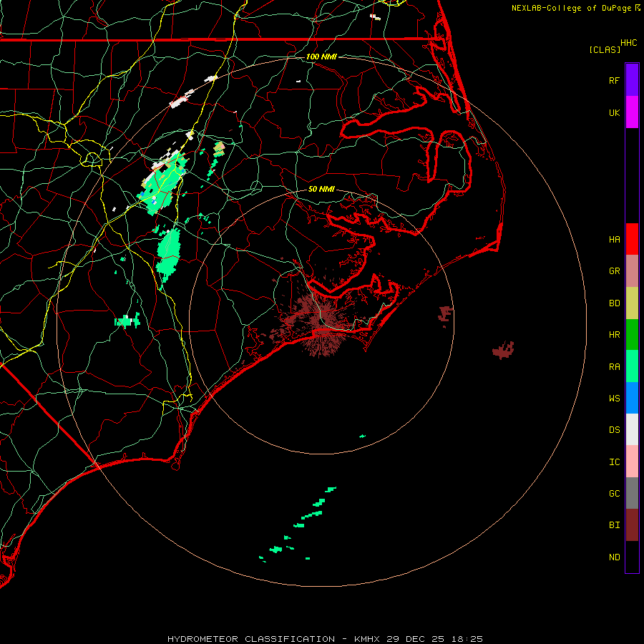
Task: Click the ND legend label
Action: coord(614,557)
